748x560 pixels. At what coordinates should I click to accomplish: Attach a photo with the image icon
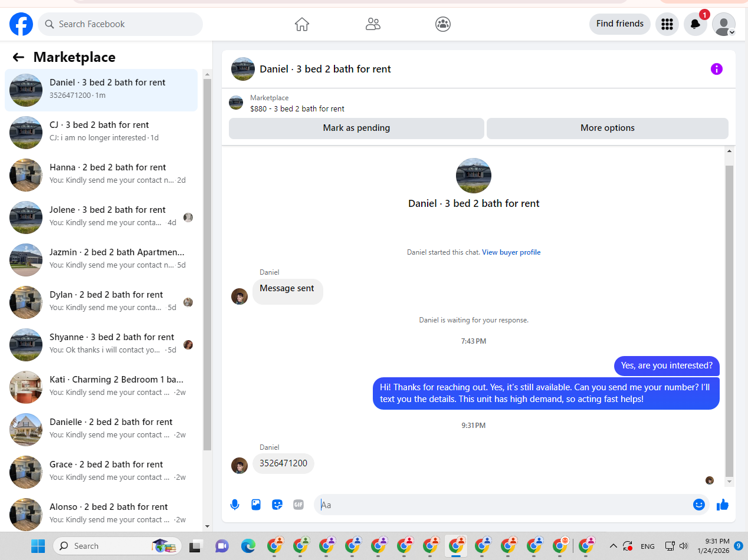pos(256,505)
